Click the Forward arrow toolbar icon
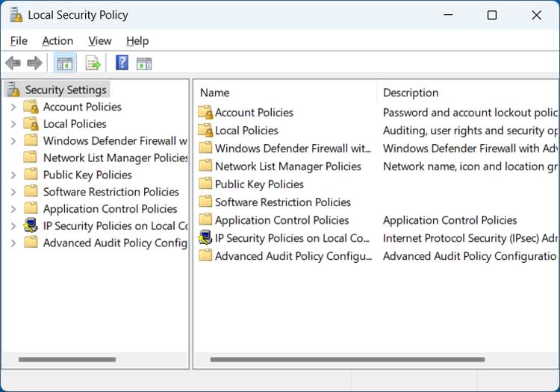The width and height of the screenshot is (560, 392). 34,63
